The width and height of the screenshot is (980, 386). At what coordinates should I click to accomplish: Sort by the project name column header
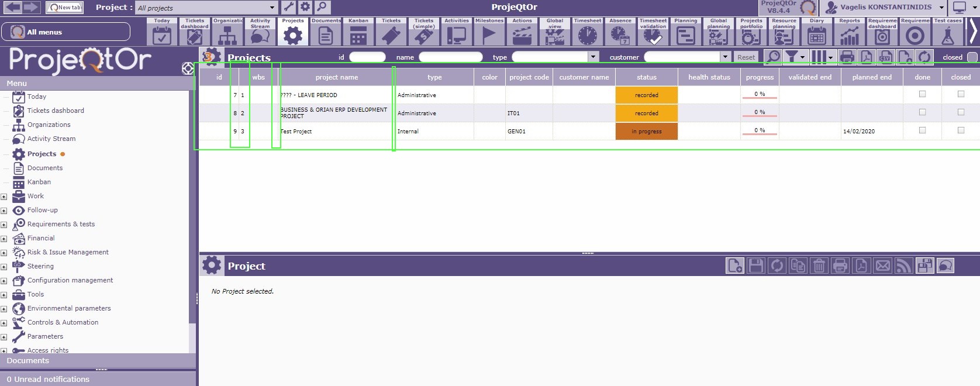337,77
